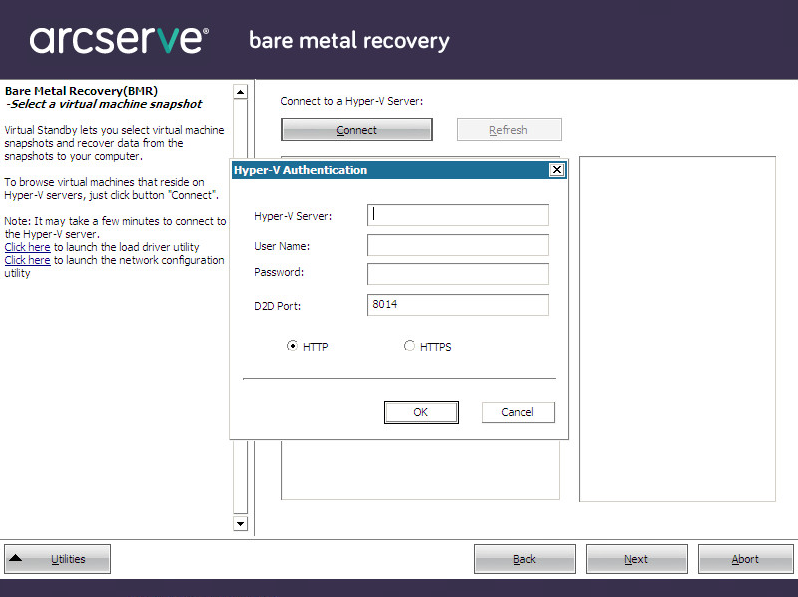Click the arcserve logo
Image resolution: width=798 pixels, height=597 pixels.
click(x=119, y=40)
